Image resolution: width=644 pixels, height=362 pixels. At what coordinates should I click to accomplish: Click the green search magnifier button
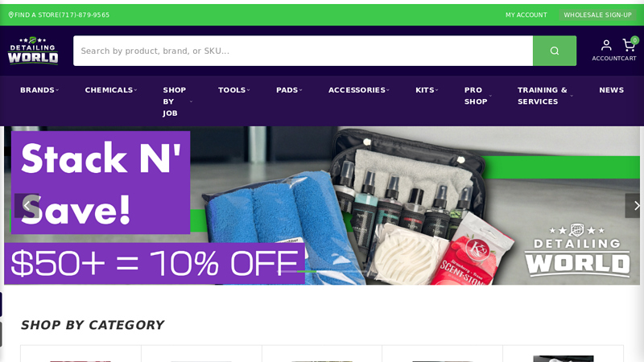point(555,51)
